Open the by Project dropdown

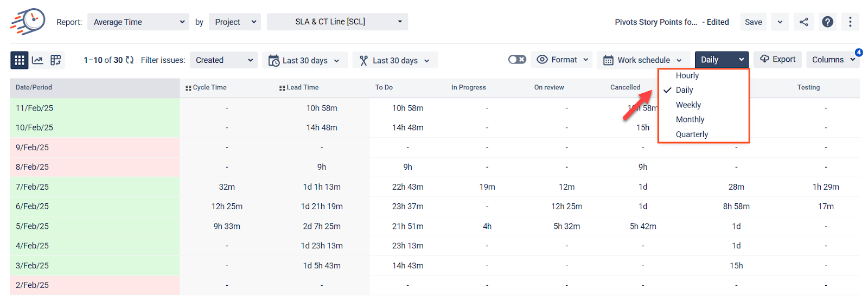click(x=235, y=22)
